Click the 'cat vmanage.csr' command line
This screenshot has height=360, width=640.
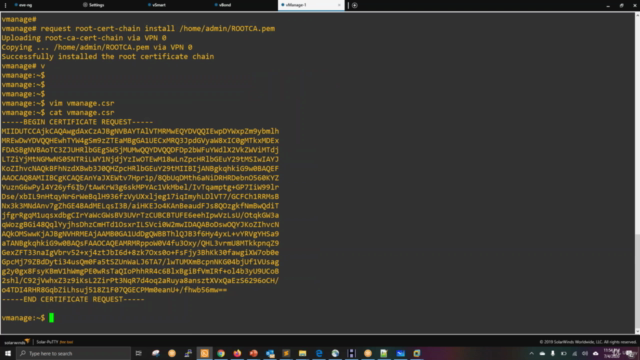coord(58,113)
